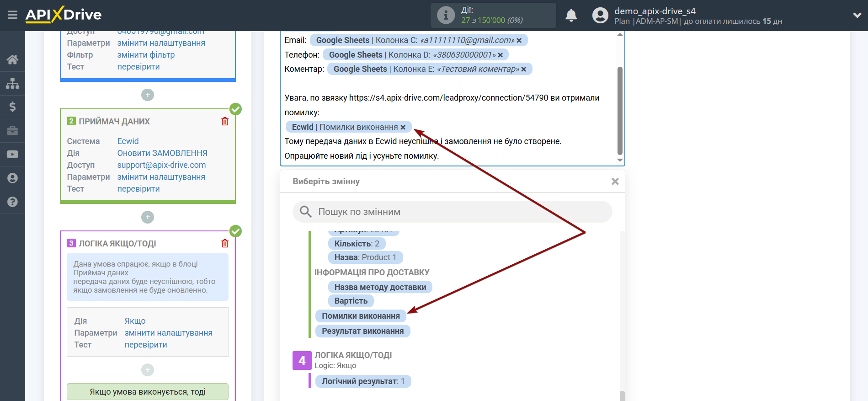
Task: Click the user avatar icon
Action: [600, 16]
